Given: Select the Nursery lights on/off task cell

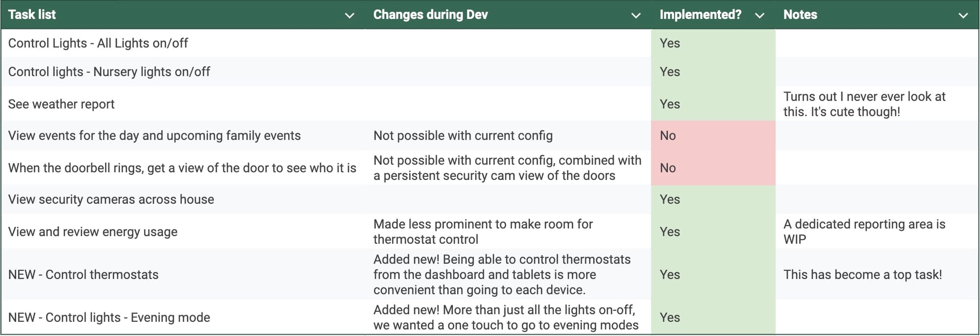Looking at the screenshot, I should coord(109,72).
